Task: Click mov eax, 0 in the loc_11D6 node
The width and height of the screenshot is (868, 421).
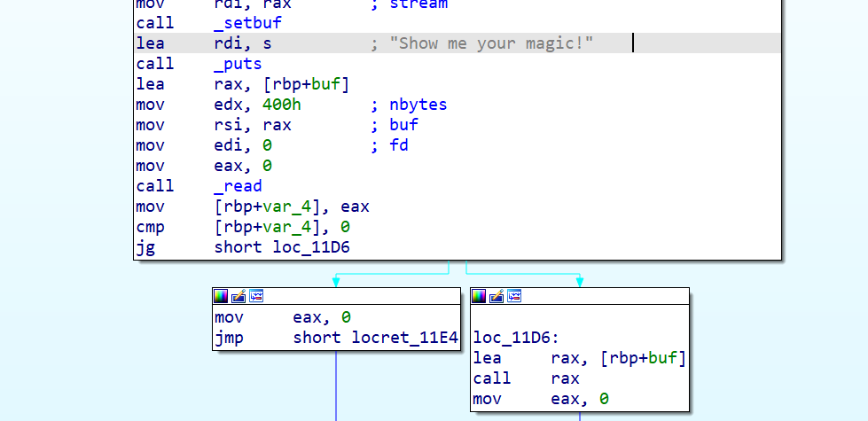Action: click(541, 400)
